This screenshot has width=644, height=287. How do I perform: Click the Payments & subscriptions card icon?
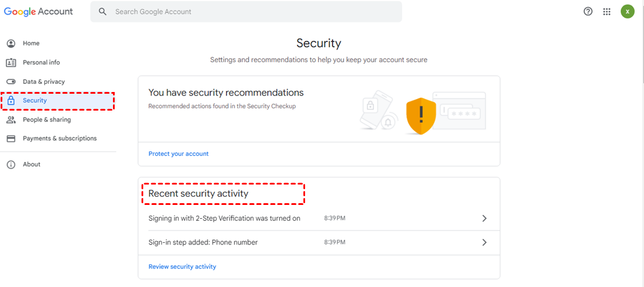[10, 139]
